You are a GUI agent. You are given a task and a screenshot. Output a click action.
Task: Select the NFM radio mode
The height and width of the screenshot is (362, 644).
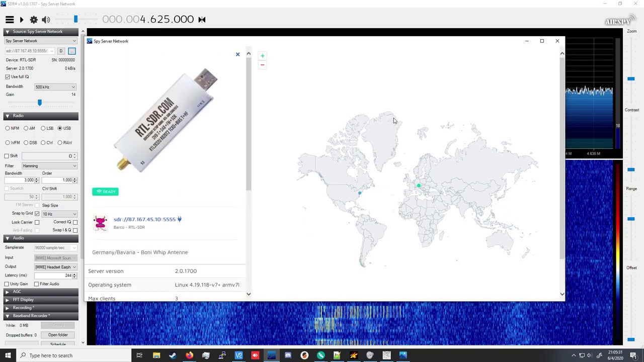8,128
